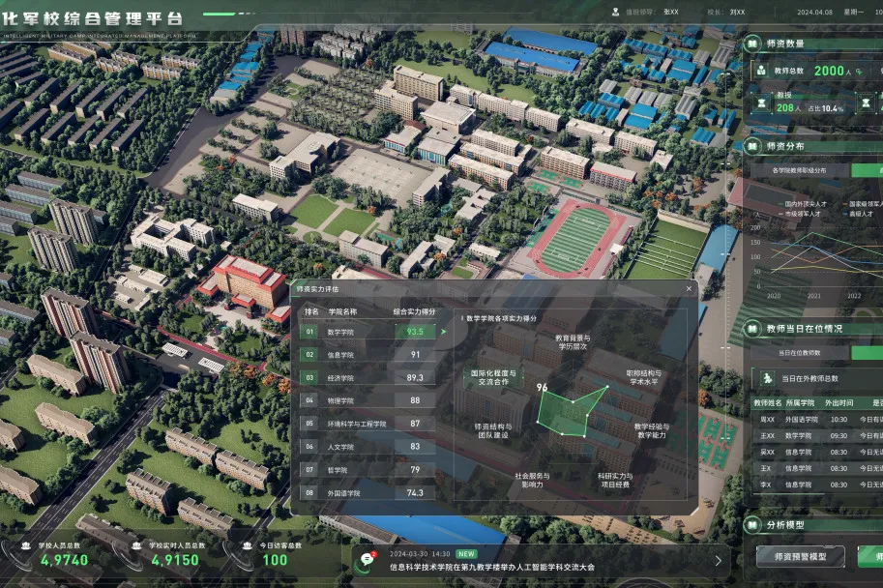The height and width of the screenshot is (588, 883).
Task: Click the 教授 hourglass icon
Action: pos(762,103)
